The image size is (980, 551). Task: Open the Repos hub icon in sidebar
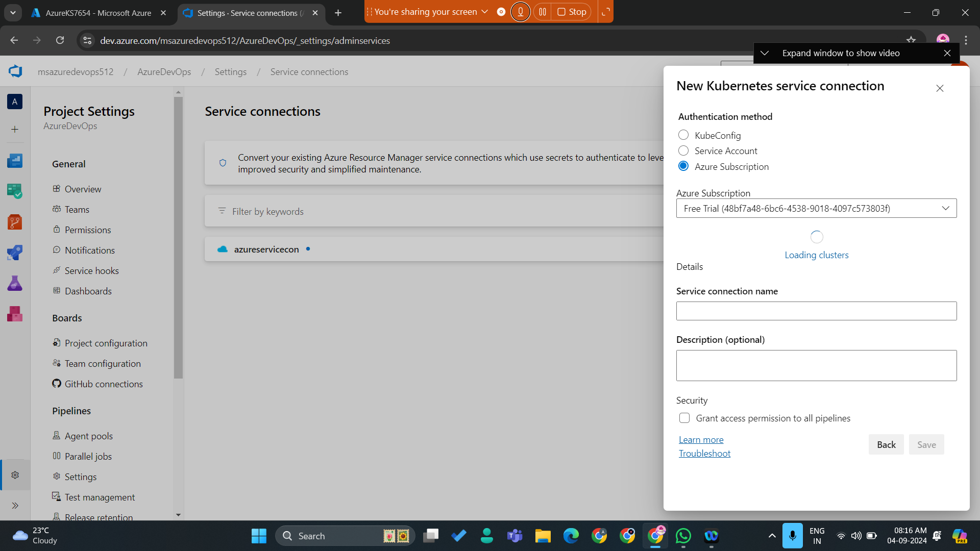pos(15,222)
